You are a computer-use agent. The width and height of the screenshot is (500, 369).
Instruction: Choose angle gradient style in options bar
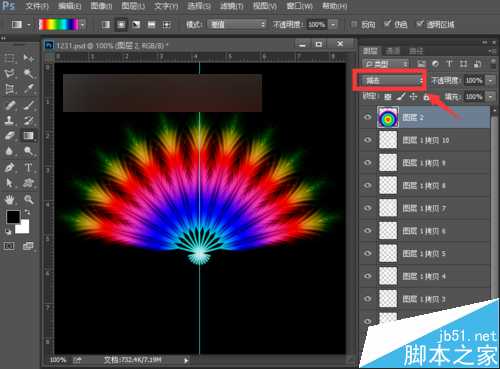pos(136,25)
